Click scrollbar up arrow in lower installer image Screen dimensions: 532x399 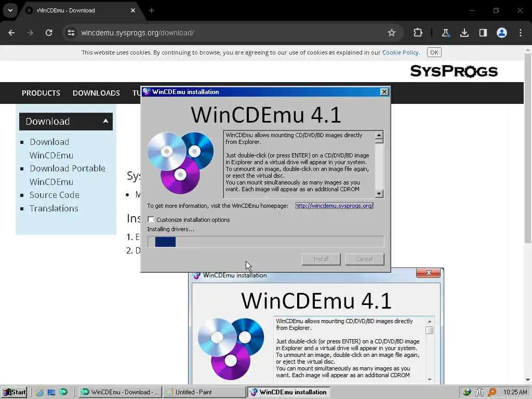430,321
